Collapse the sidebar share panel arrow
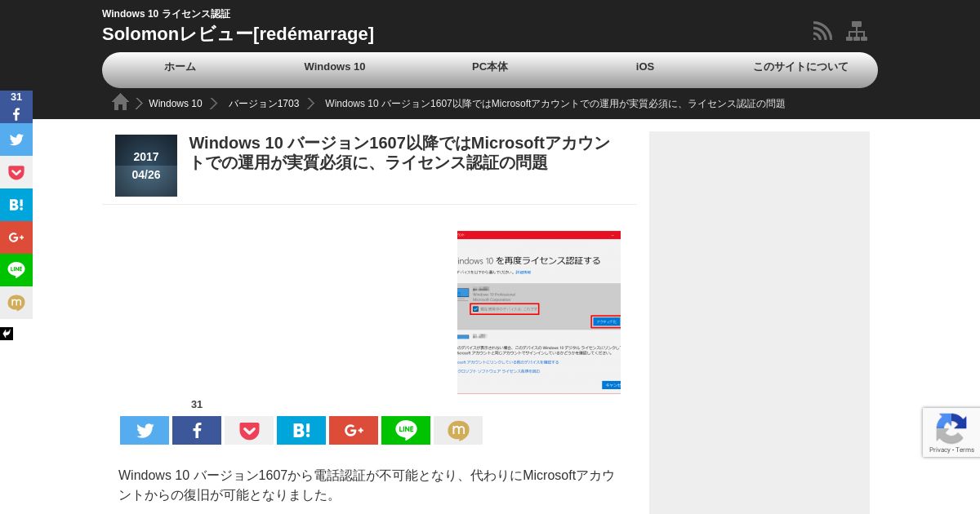Screen dimensions: 980x514 coord(7,334)
